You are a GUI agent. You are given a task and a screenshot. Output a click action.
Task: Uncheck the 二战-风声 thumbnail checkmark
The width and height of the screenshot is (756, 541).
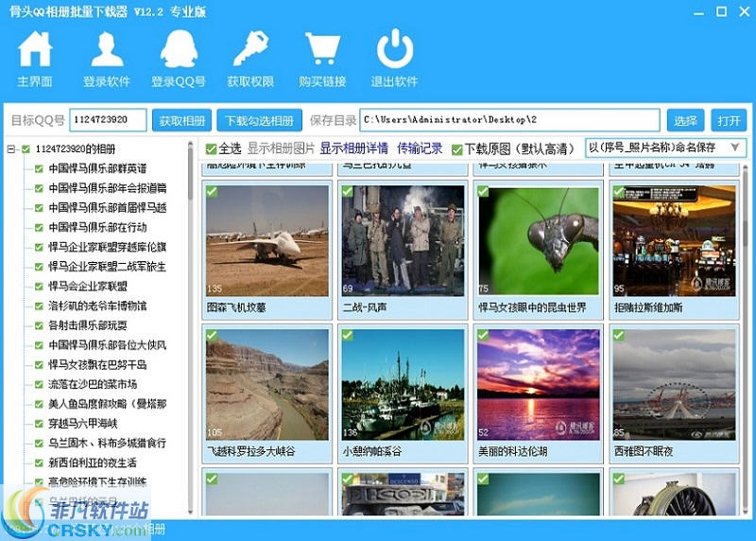(348, 192)
